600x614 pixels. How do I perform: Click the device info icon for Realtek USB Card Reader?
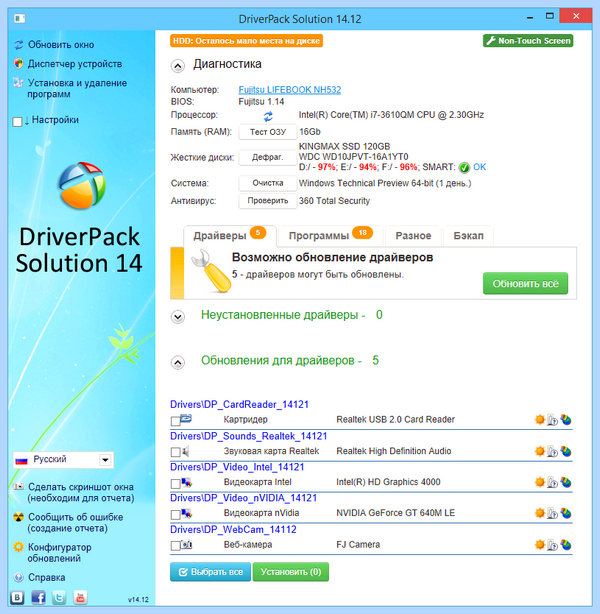(x=552, y=420)
